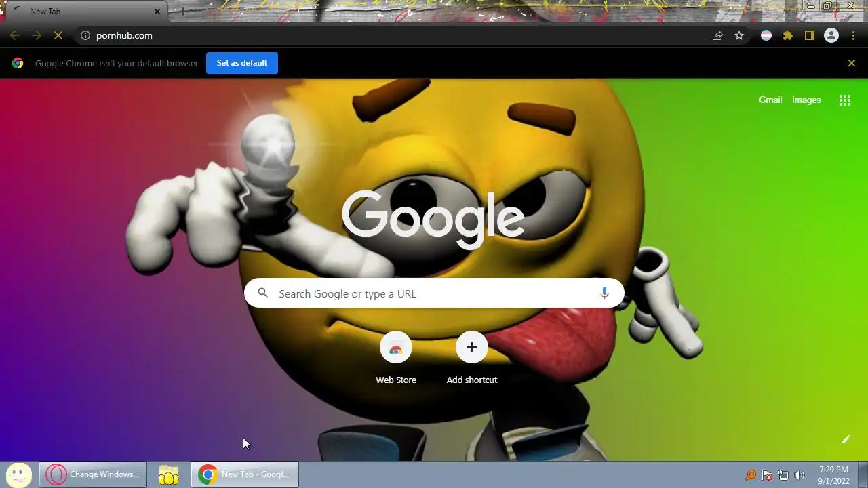Viewport: 868px width, 488px height.
Task: View site information icon in address bar
Action: coord(85,35)
